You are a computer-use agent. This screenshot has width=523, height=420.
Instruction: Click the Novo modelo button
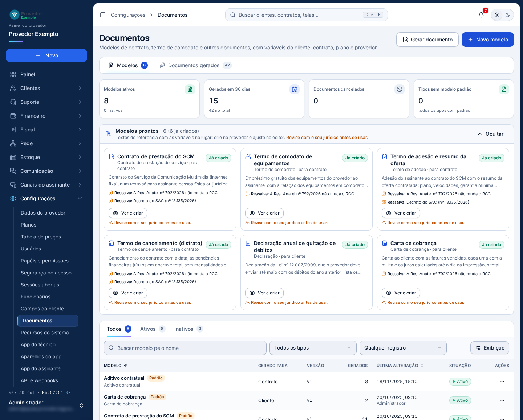click(488, 40)
